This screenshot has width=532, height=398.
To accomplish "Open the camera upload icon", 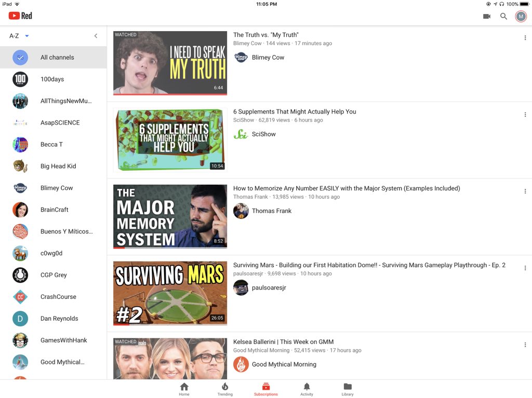I will [486, 16].
